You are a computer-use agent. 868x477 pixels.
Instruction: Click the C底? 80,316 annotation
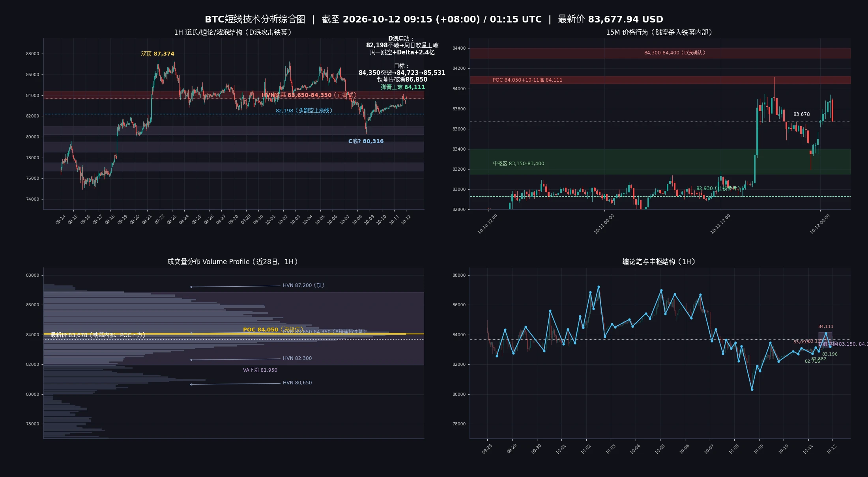366,141
